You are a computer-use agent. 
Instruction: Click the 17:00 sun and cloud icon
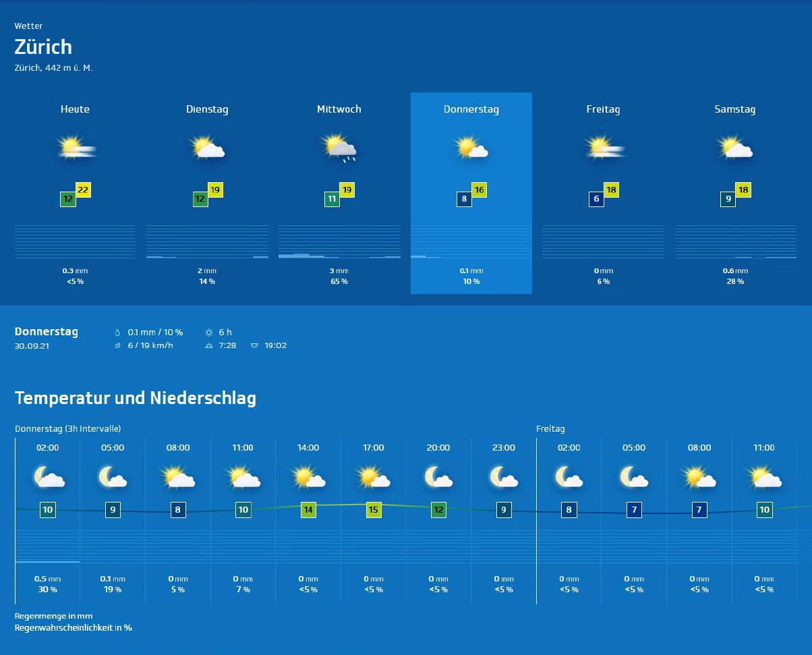pos(374,477)
